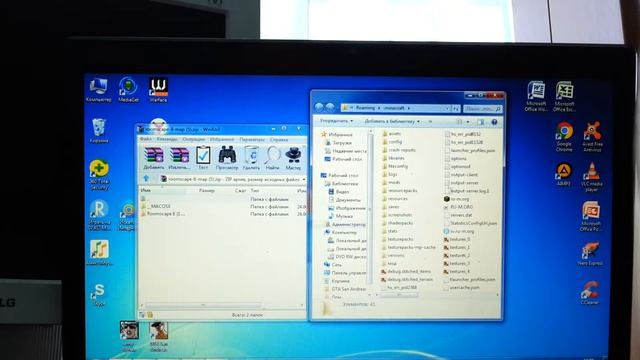Go up one folder with WinRAR's arrow

146,179
